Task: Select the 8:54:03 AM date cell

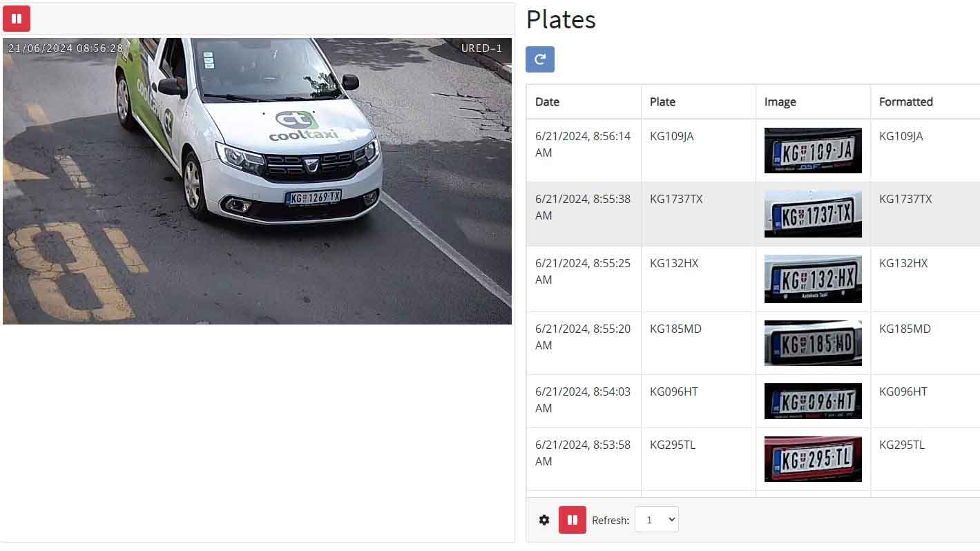Action: point(583,400)
